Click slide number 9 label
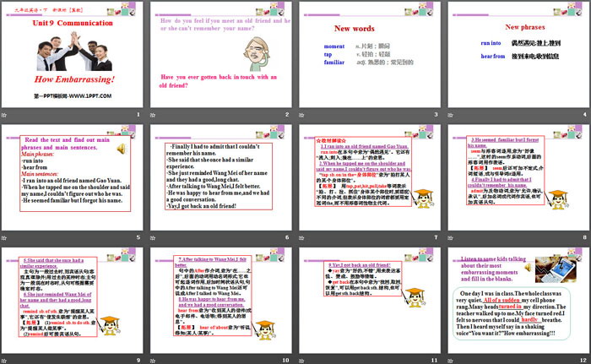Screen dimensions: 591x364 point(138,361)
